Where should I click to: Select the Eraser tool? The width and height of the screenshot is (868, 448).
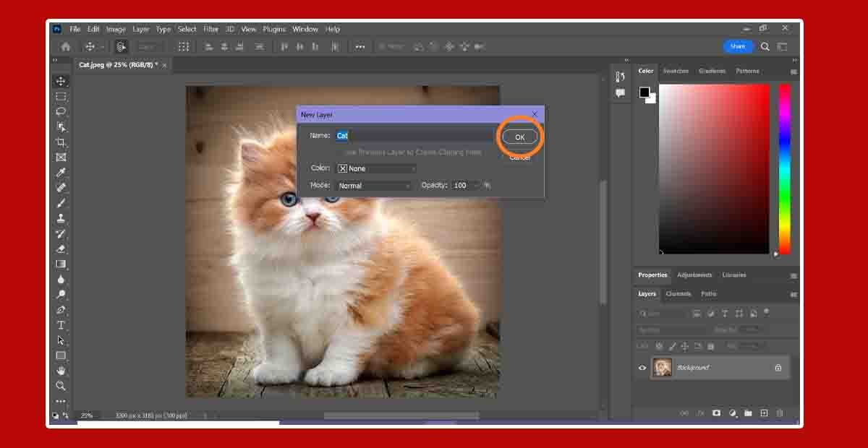(61, 249)
